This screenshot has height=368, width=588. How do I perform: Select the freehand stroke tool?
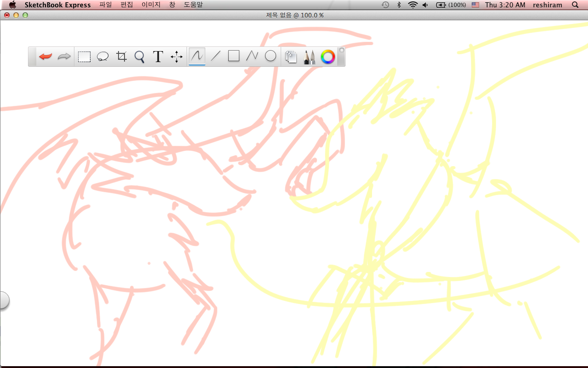click(x=197, y=56)
